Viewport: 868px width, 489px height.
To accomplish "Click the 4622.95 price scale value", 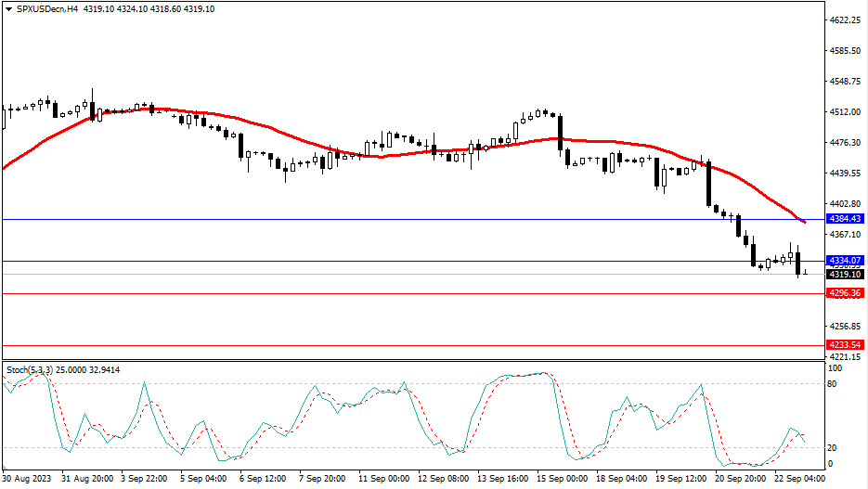I will click(x=844, y=20).
